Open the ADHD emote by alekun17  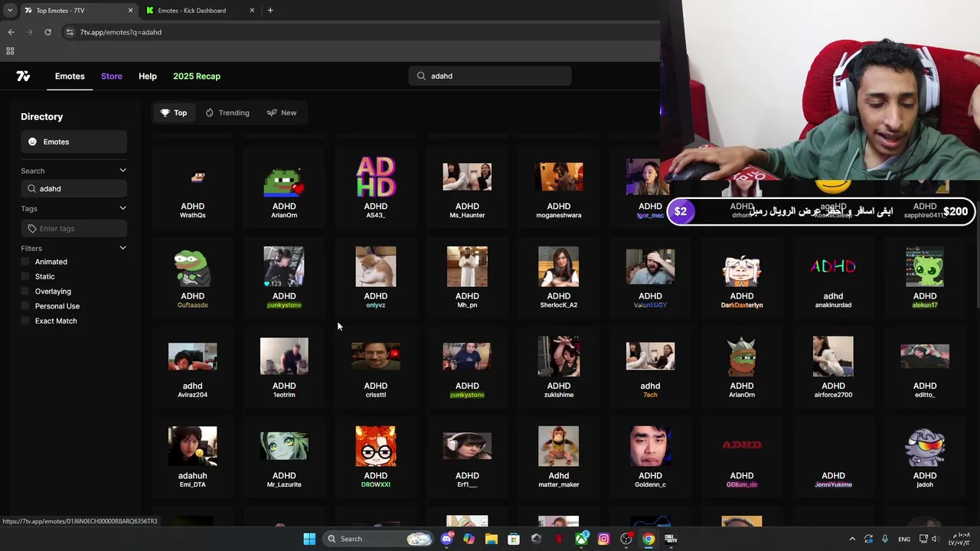click(925, 277)
